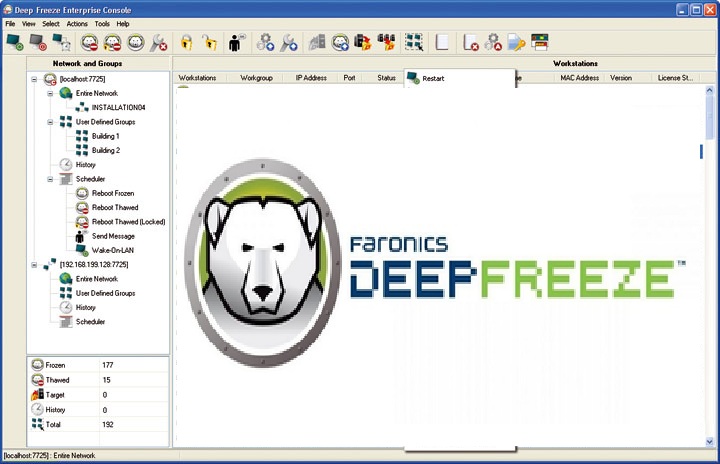Choose Restart in the popup menu
720x464 pixels.
point(459,79)
